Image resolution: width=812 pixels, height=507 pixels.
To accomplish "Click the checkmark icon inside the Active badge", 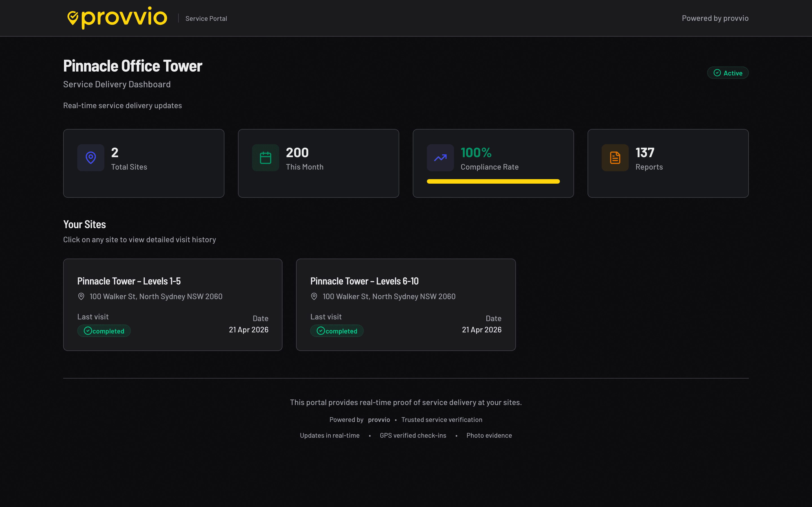I will (717, 73).
